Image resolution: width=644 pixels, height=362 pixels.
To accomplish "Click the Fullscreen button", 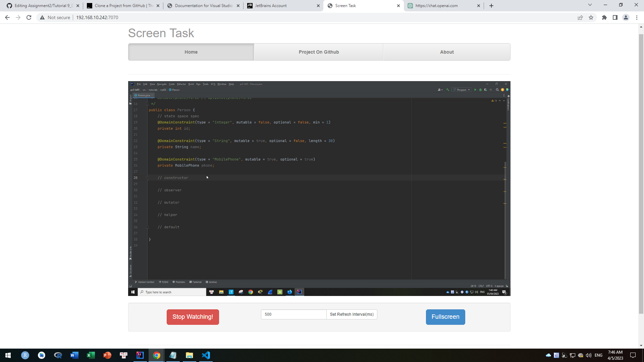I will (x=445, y=317).
